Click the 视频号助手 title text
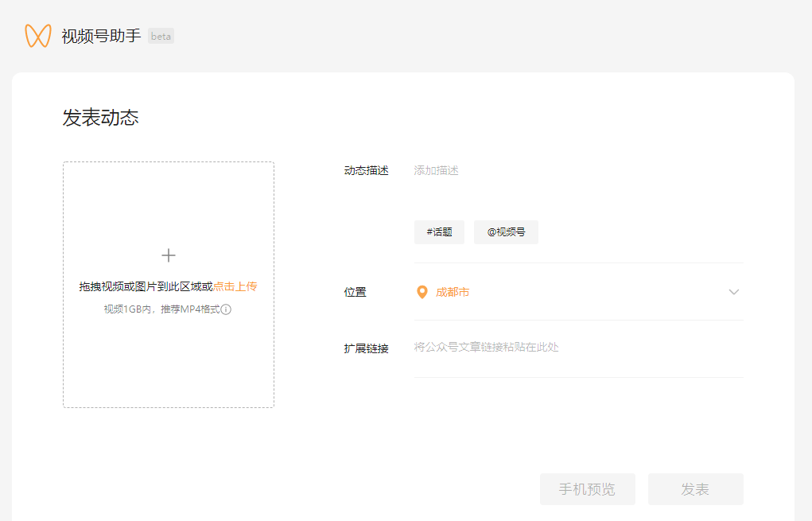Image resolution: width=812 pixels, height=521 pixels. (101, 36)
